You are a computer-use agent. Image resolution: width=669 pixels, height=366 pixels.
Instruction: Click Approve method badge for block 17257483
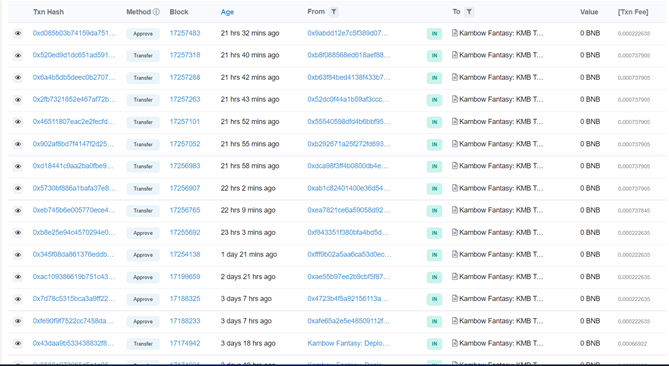click(143, 34)
